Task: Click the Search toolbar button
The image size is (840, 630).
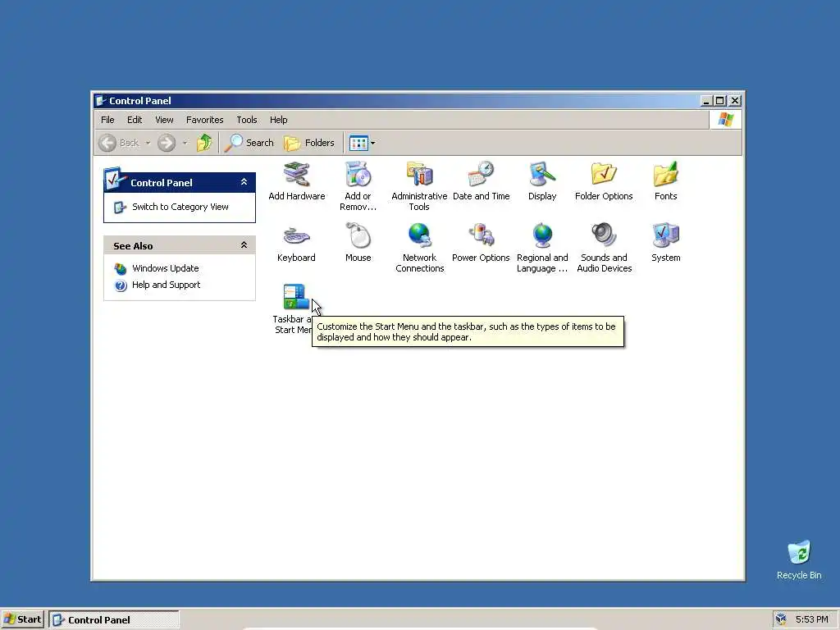Action: tap(249, 143)
